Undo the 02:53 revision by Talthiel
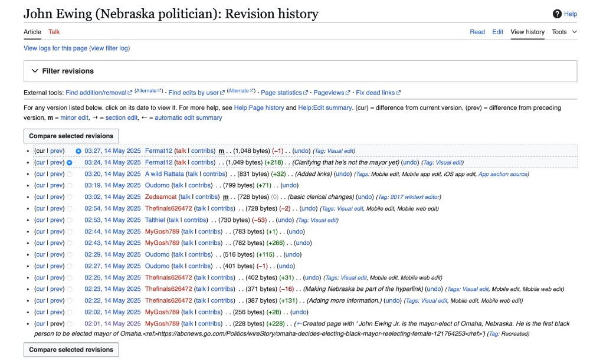The image size is (590, 364). pos(285,220)
